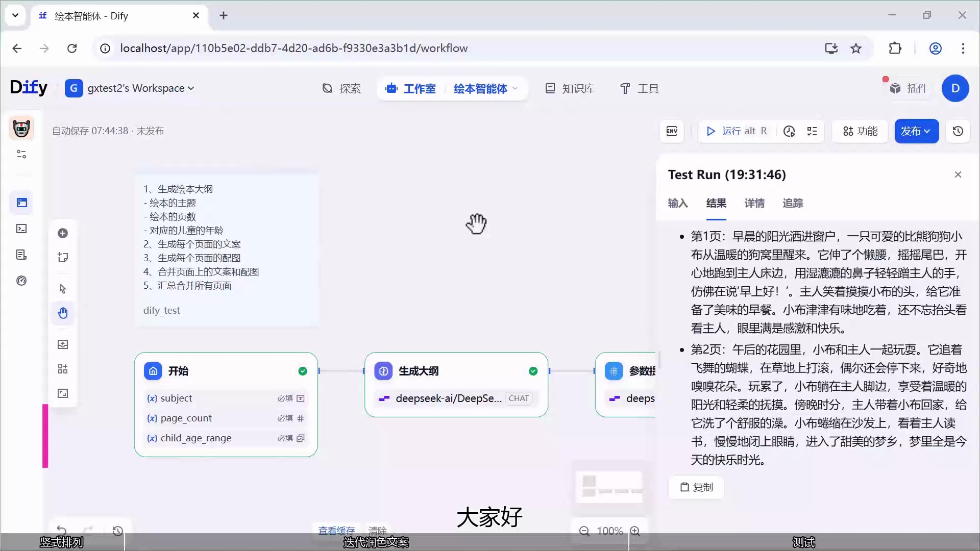Open the API access terminal sidebar icon

coord(21,229)
